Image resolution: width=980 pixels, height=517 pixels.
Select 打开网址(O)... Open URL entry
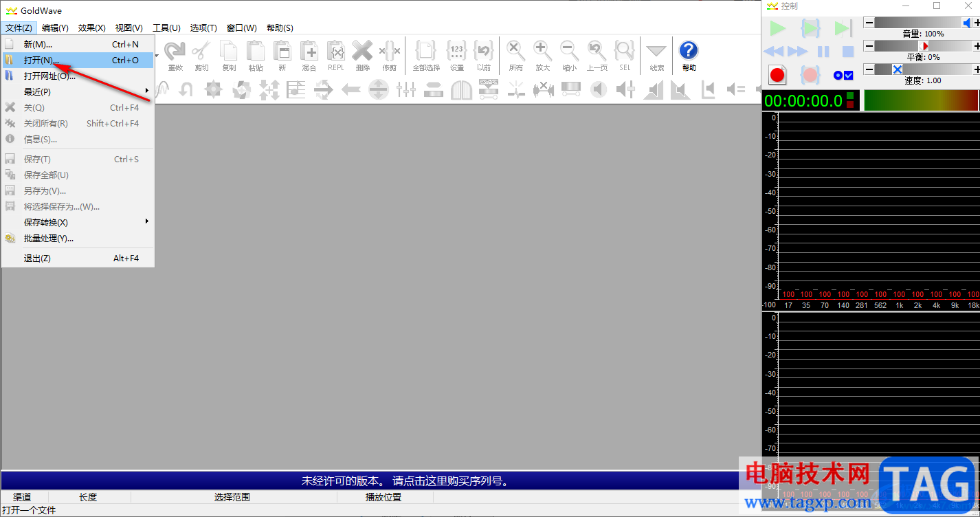[x=78, y=76]
